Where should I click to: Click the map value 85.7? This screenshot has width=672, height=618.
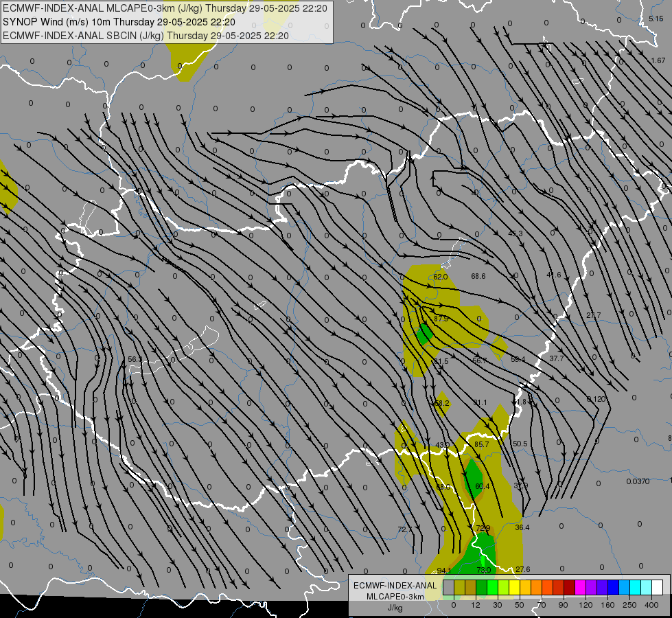[x=482, y=444]
